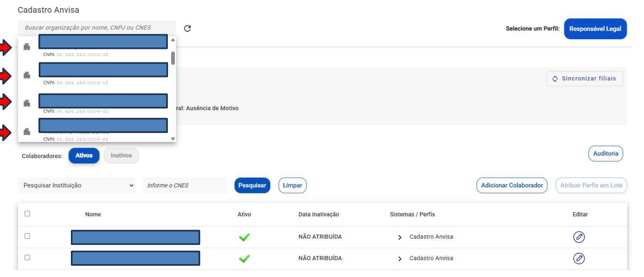The height and width of the screenshot is (277, 644).
Task: Click building icon for CNPJ 06.626.253/0004-02
Action: point(27,103)
